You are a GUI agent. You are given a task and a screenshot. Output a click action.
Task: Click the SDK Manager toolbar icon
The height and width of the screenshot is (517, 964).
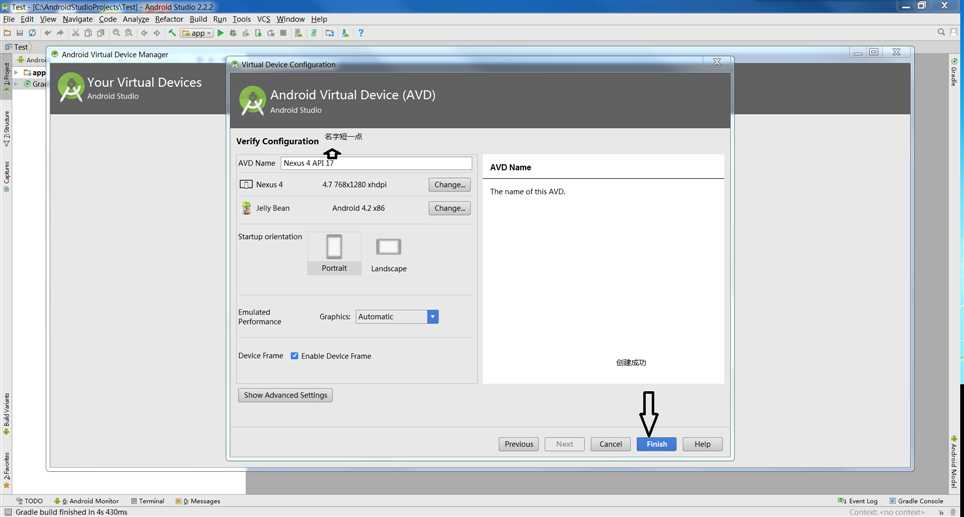tap(345, 33)
